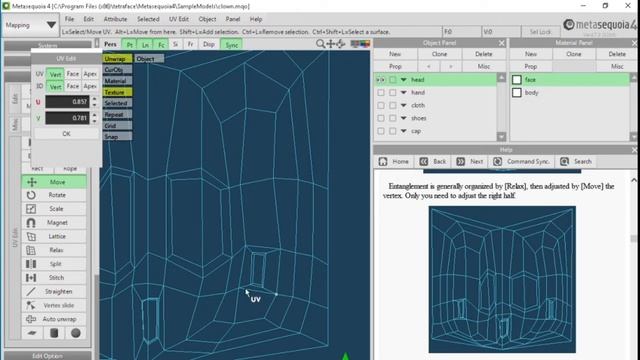This screenshot has height=360, width=640.
Task: Toggle lock checkbox for cloth object
Action: pos(393,105)
